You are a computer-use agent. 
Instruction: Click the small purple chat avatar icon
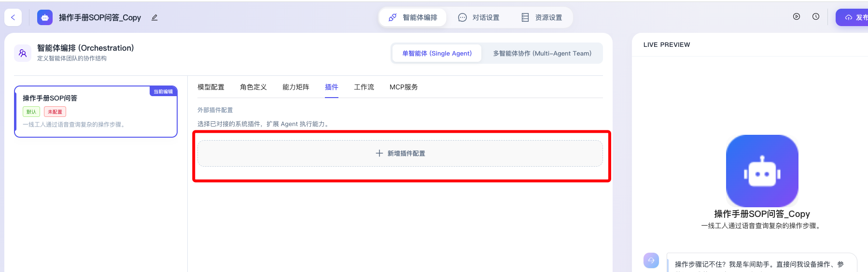(651, 260)
